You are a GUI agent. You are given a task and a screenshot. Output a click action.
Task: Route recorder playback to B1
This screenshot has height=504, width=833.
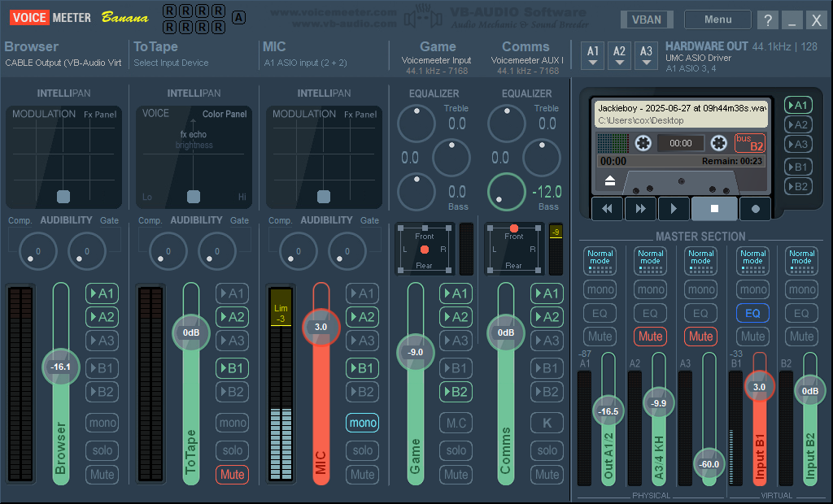point(798,167)
